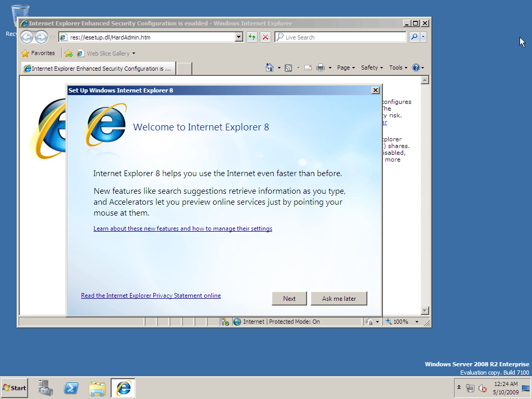Click the Refresh page icon
Viewport: 532px width, 399px height.
coord(252,37)
